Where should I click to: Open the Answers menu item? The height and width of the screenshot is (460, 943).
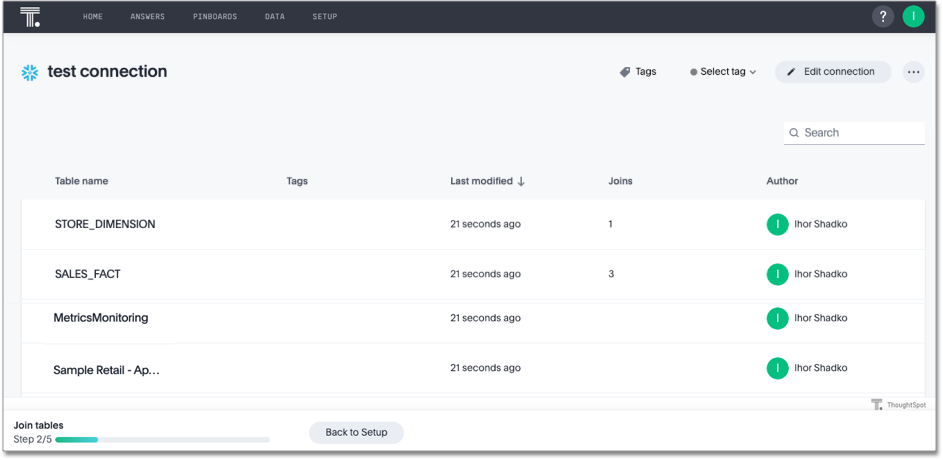tap(147, 17)
